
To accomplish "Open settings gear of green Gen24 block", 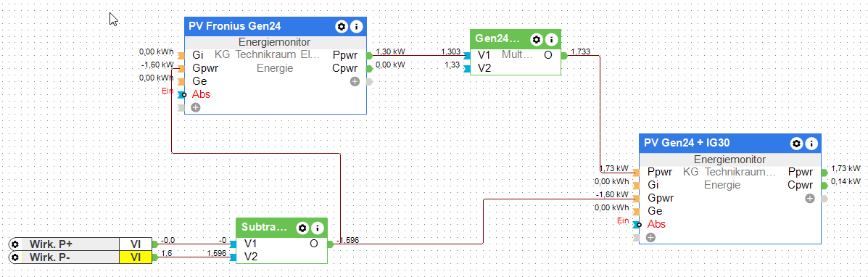I will pyautogui.click(x=536, y=39).
